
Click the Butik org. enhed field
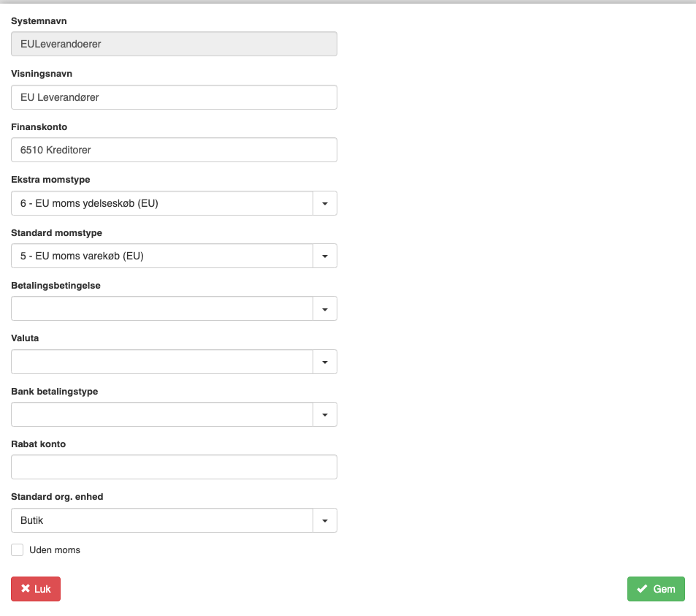[162, 520]
